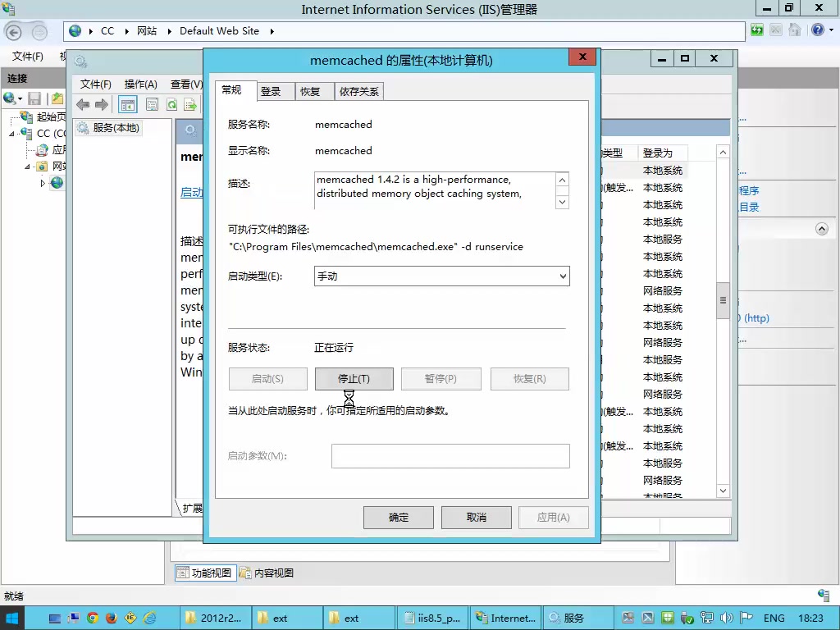Close the memcached properties dialog
Image resolution: width=840 pixels, height=630 pixels.
(582, 57)
